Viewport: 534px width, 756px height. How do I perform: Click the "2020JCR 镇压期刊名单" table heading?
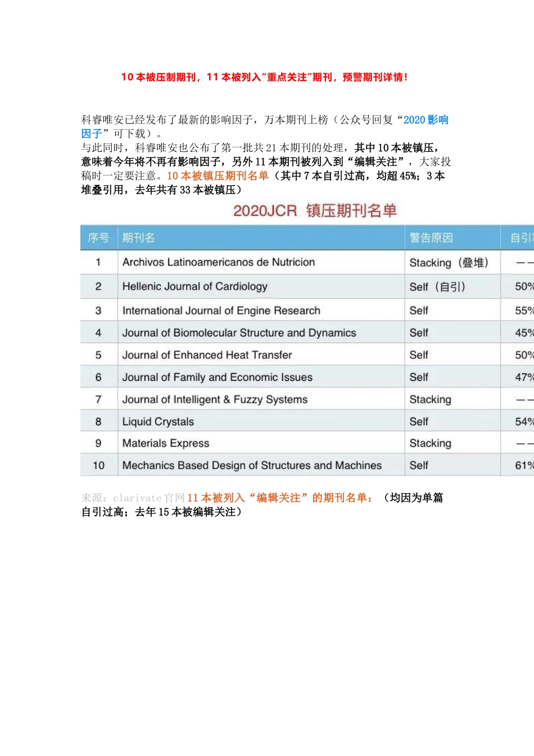tap(315, 211)
